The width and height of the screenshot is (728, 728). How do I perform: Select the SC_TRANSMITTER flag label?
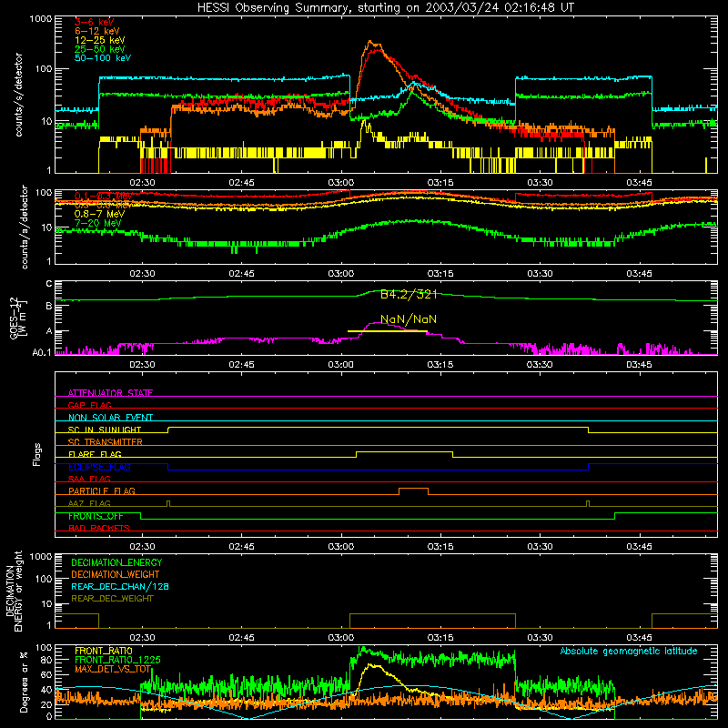tap(106, 441)
